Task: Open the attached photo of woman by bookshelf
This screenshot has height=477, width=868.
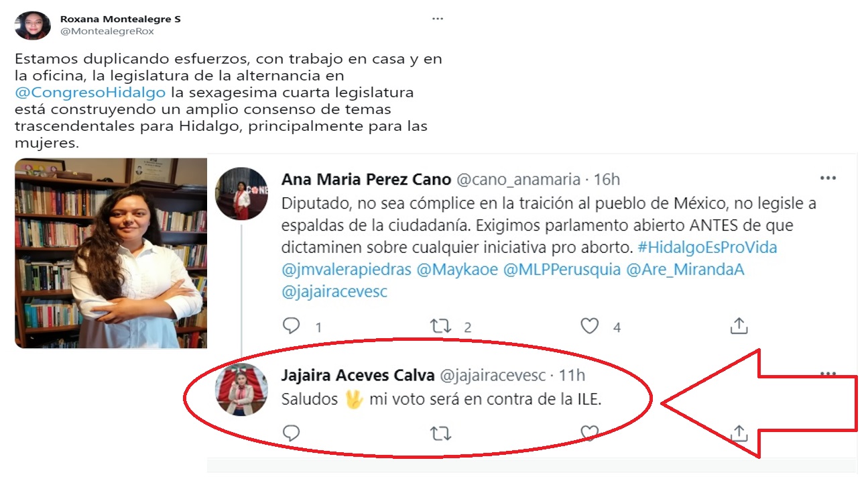Action: coord(111,253)
